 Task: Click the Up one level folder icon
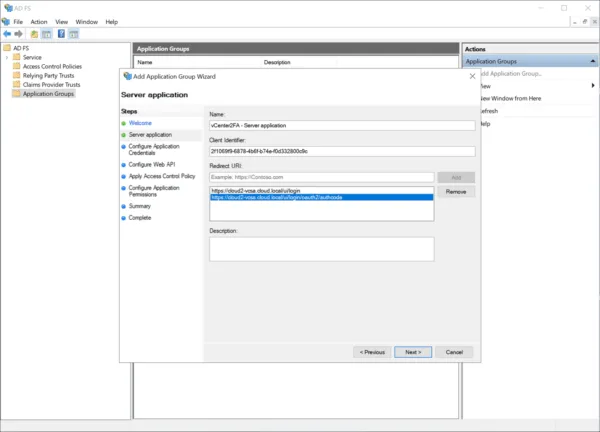[34, 34]
